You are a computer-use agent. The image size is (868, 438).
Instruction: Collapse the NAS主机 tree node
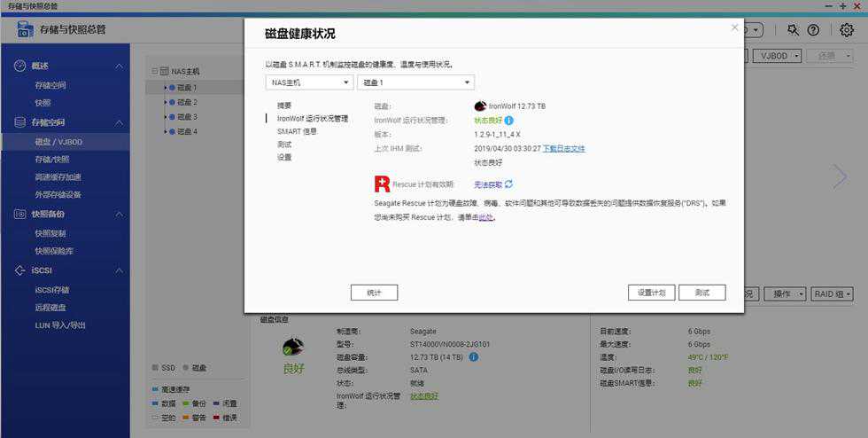[x=154, y=71]
